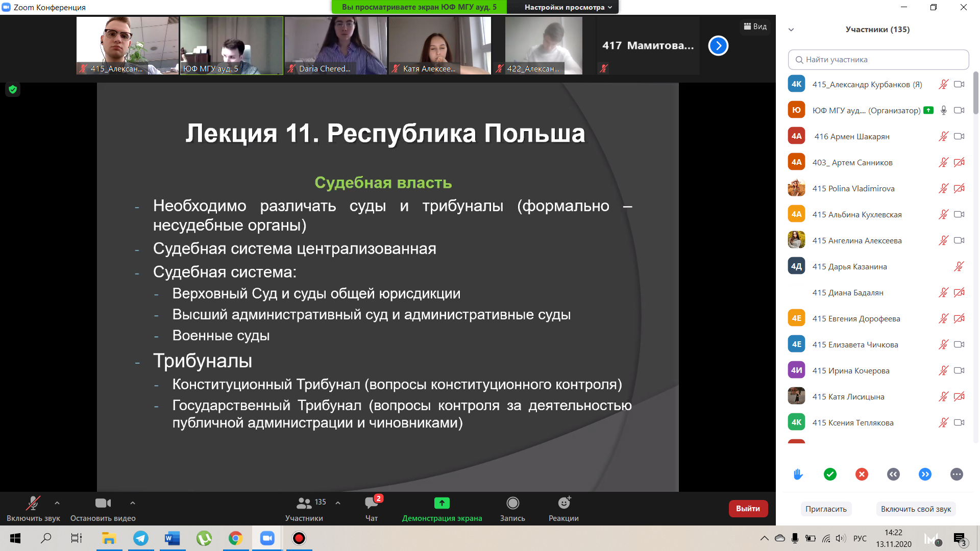Select 422_Алексан... video thumbnail

(x=544, y=46)
